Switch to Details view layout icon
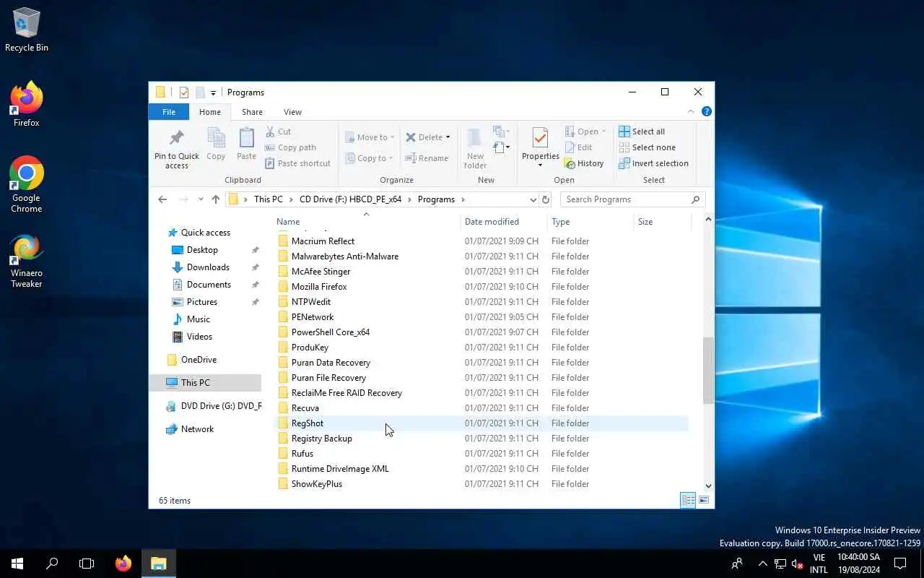924x578 pixels. click(x=688, y=500)
